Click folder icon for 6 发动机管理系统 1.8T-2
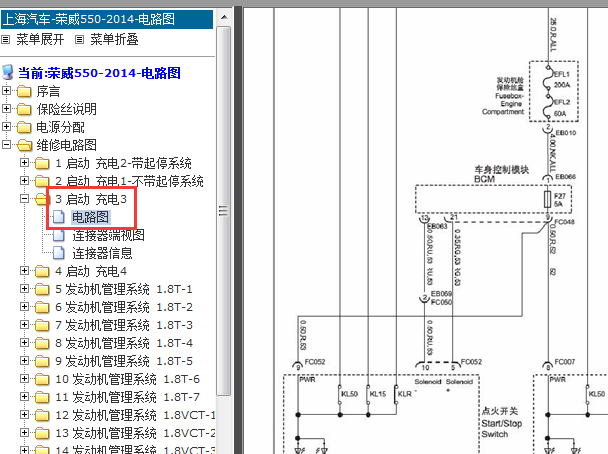The height and width of the screenshot is (454, 608). [42, 307]
